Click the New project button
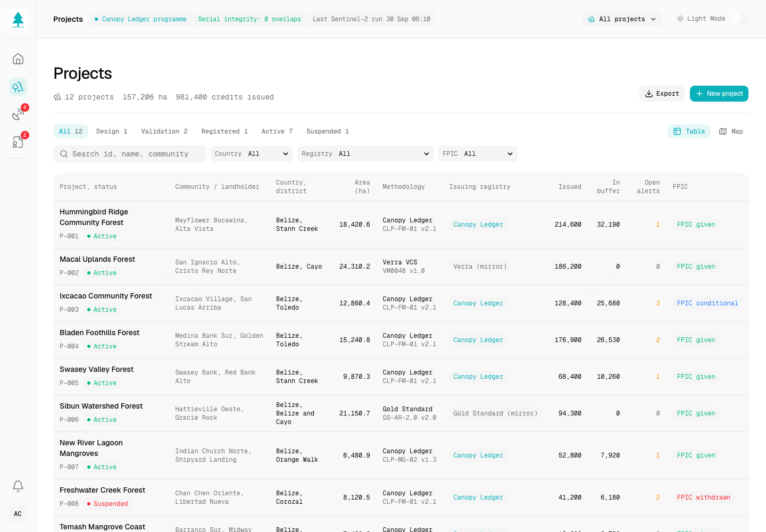The width and height of the screenshot is (766, 532). coord(719,94)
